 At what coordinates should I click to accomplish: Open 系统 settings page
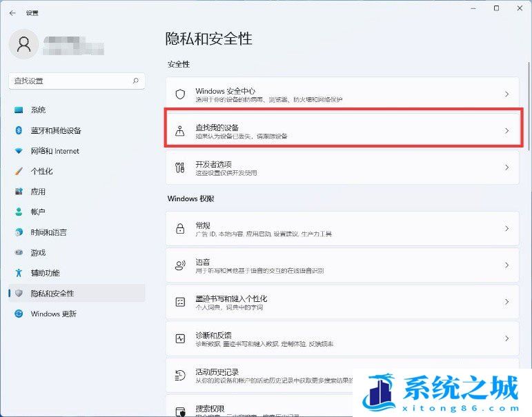pyautogui.click(x=77, y=110)
